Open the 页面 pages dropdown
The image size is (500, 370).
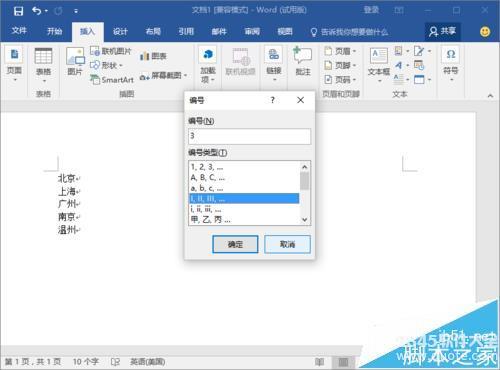point(14,65)
